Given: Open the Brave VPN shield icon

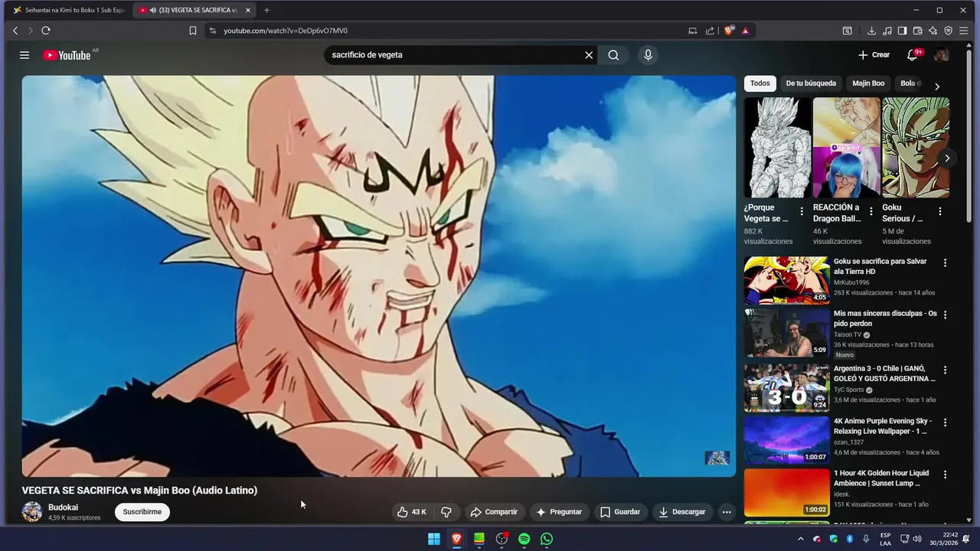Looking at the screenshot, I should click(948, 31).
